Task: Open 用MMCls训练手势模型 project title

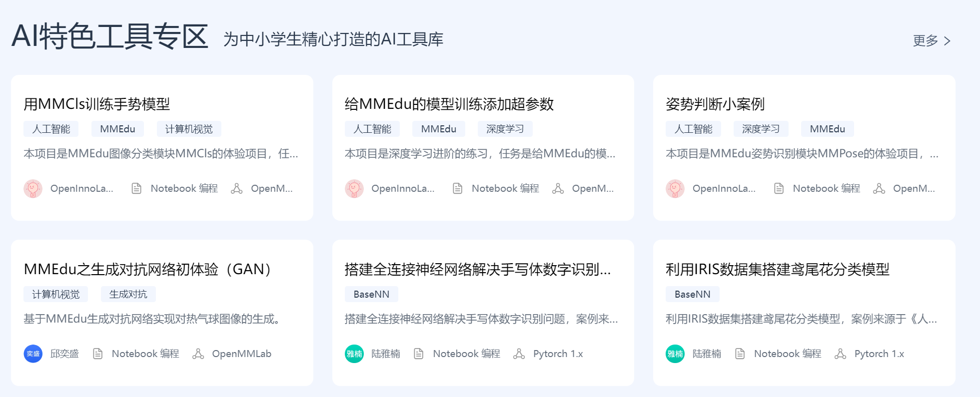Action: tap(97, 104)
